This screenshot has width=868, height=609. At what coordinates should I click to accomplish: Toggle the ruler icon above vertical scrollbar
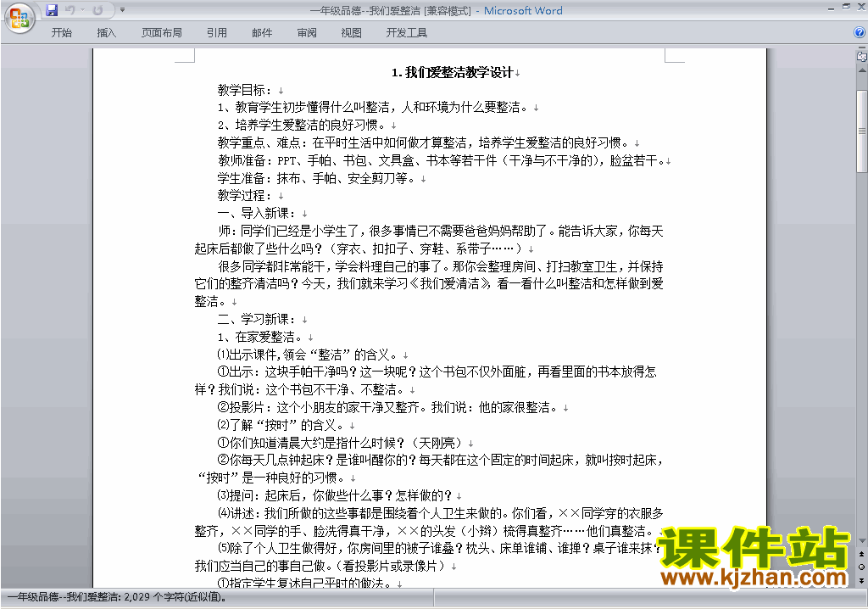(861, 56)
